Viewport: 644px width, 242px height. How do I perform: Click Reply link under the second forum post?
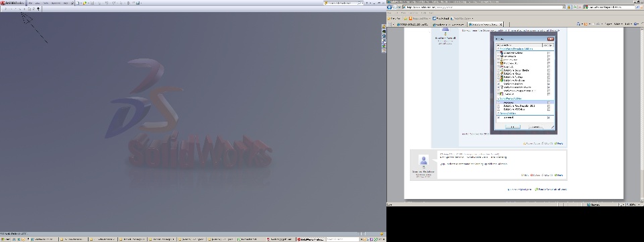(x=559, y=175)
